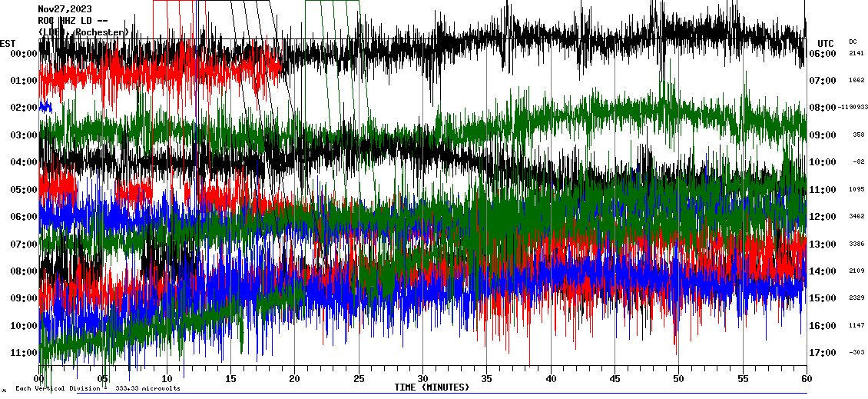868x399 pixels.
Task: Click the EST timezone label
Action: (8, 43)
